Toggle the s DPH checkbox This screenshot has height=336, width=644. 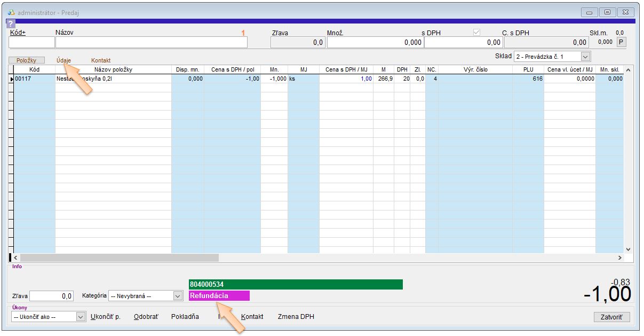tap(476, 33)
